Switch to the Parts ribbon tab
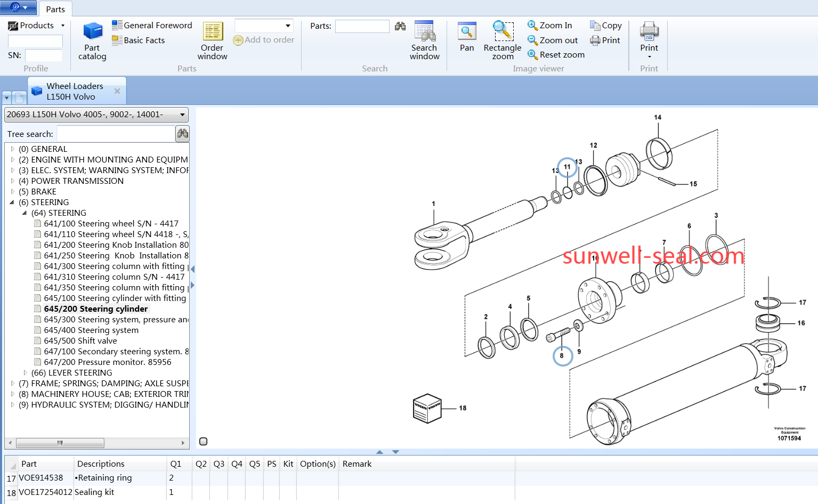 [55, 9]
